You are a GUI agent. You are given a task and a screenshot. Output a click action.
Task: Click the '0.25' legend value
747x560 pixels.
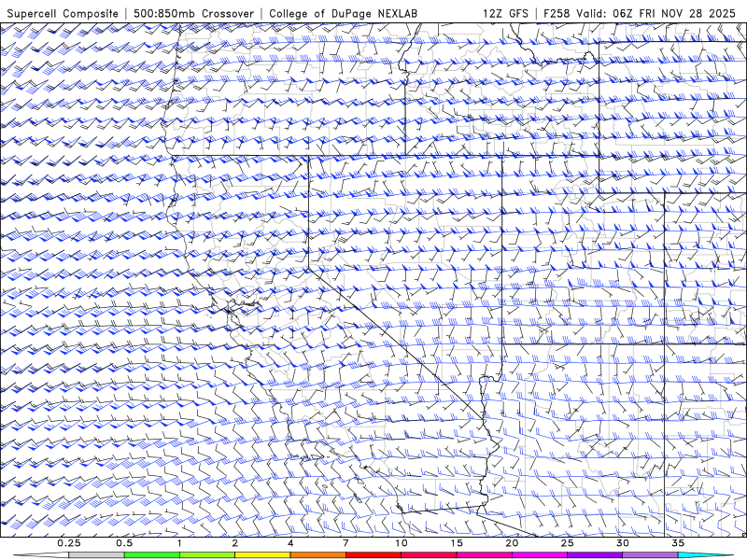tap(69, 543)
